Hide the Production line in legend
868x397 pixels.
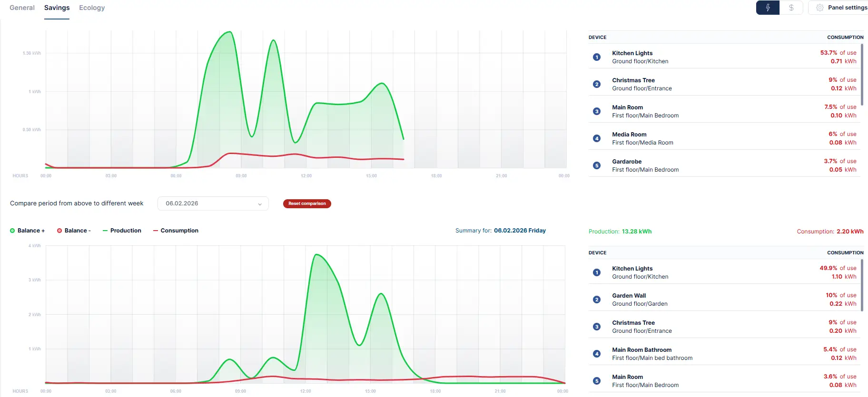pyautogui.click(x=122, y=231)
